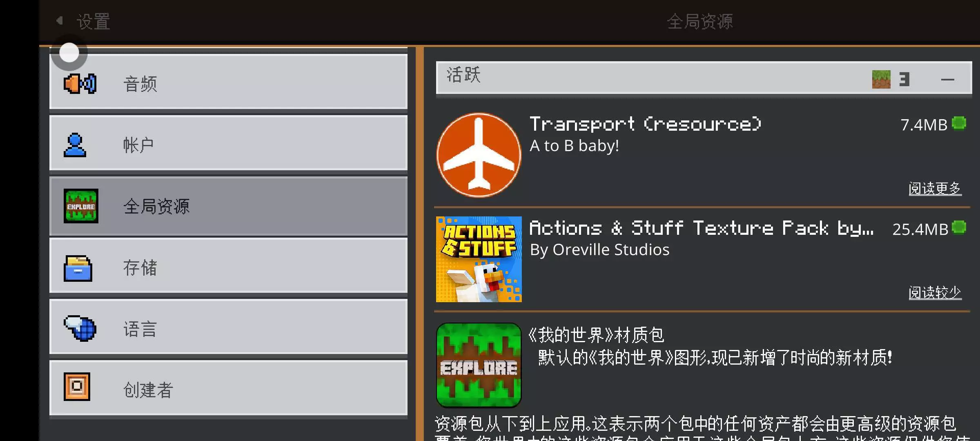
Task: Click the audio speaker icon
Action: [80, 84]
